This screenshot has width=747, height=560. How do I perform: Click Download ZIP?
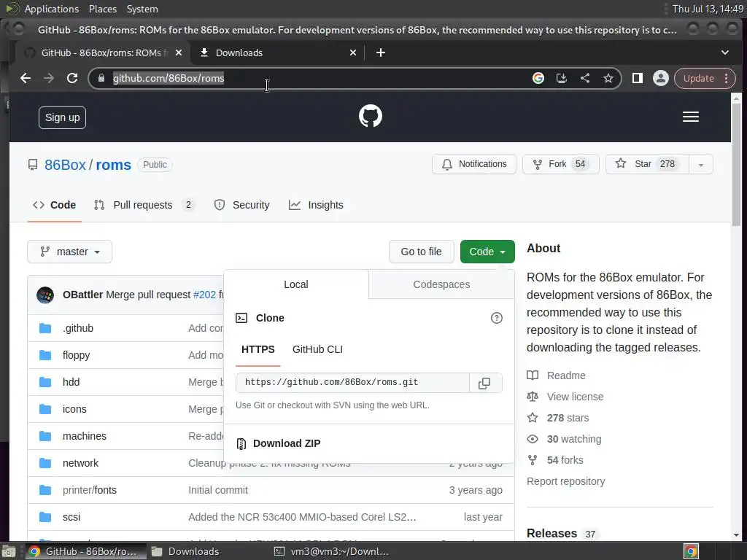(x=286, y=443)
